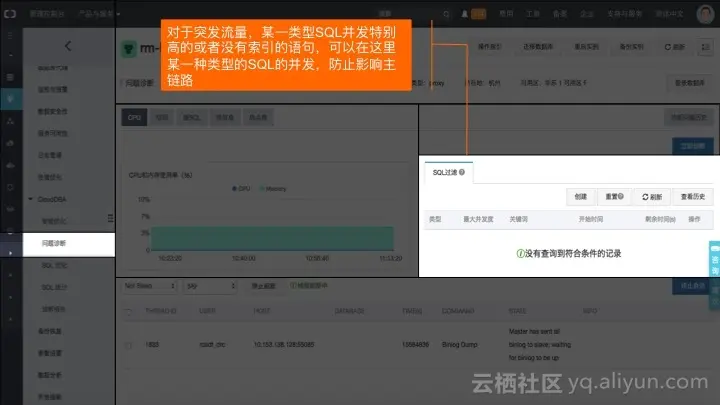
Task: Click the Binlog Dump command cell
Action: pos(460,345)
